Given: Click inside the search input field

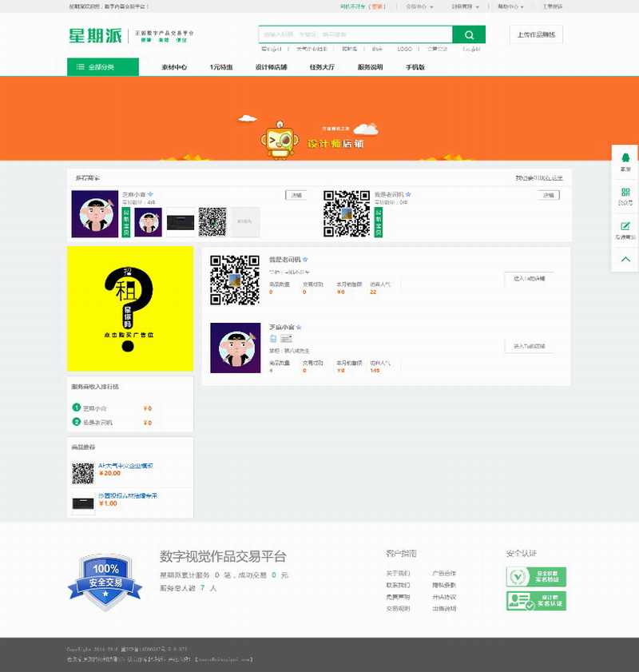Looking at the screenshot, I should 355,34.
